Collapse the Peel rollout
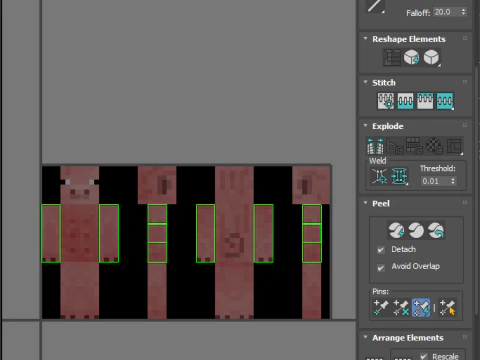 tap(366, 203)
